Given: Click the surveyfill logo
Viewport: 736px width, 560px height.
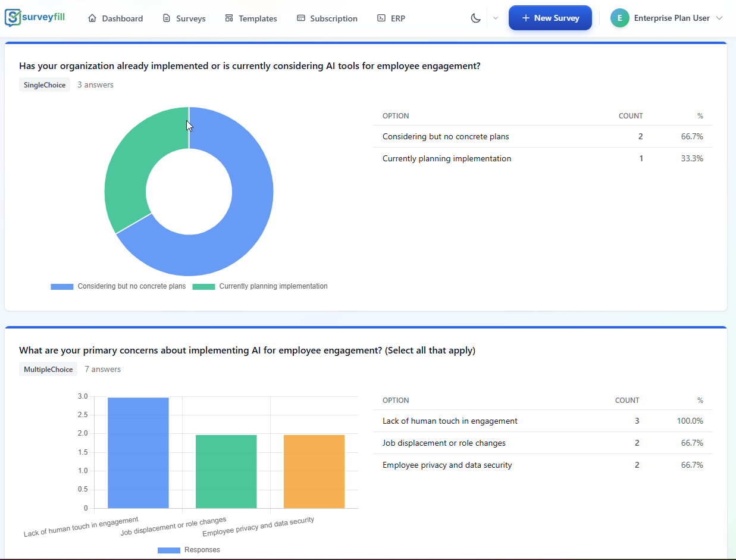Looking at the screenshot, I should coord(34,17).
